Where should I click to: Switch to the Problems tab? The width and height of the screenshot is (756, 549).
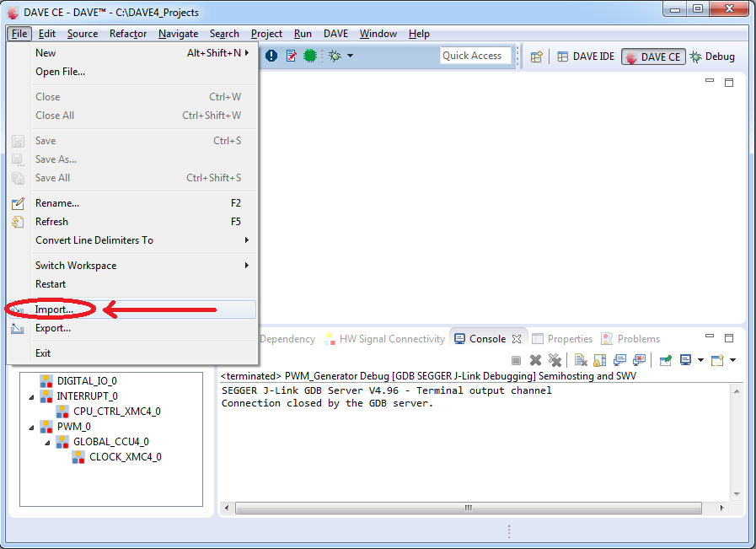[630, 339]
